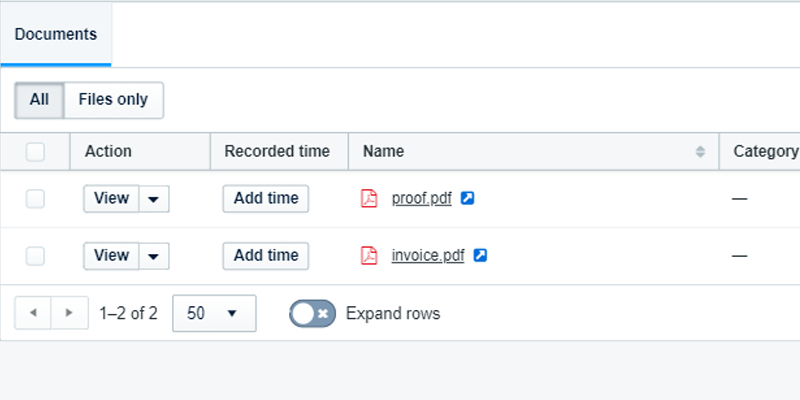Open the 50 rows-per-page dropdown

tap(214, 313)
